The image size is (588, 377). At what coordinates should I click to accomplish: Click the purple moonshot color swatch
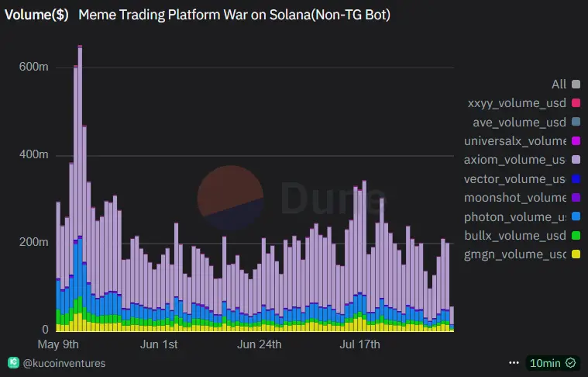tap(576, 198)
